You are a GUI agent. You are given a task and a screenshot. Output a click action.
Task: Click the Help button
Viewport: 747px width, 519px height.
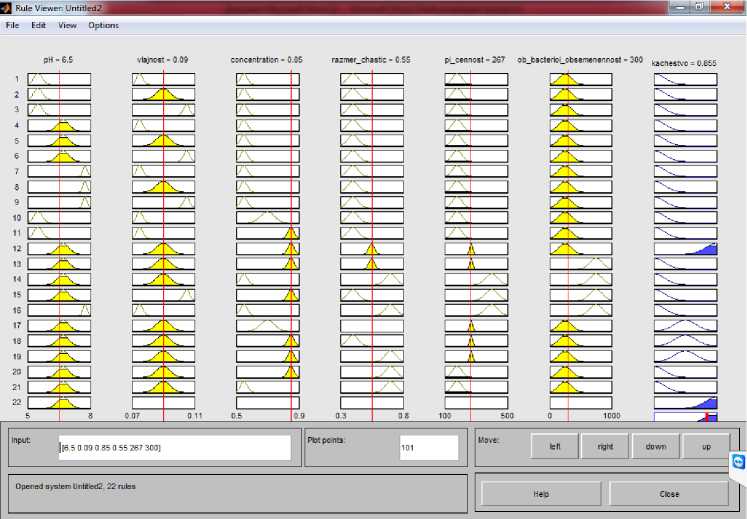(x=541, y=494)
